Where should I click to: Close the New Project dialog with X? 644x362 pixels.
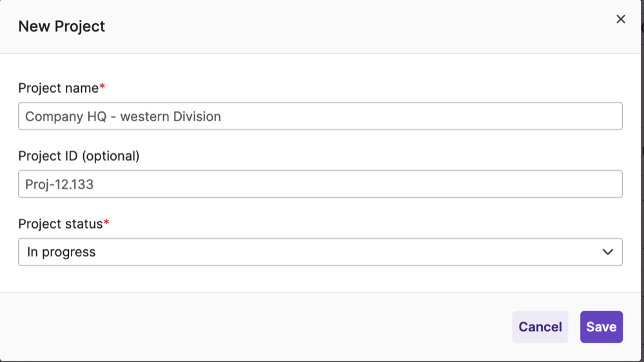click(x=621, y=19)
